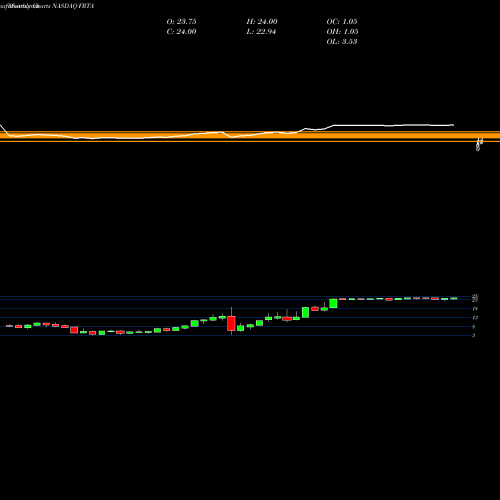Click the close price 'C: 24.00'
Viewport: 500px width, 500px height.
(181, 32)
